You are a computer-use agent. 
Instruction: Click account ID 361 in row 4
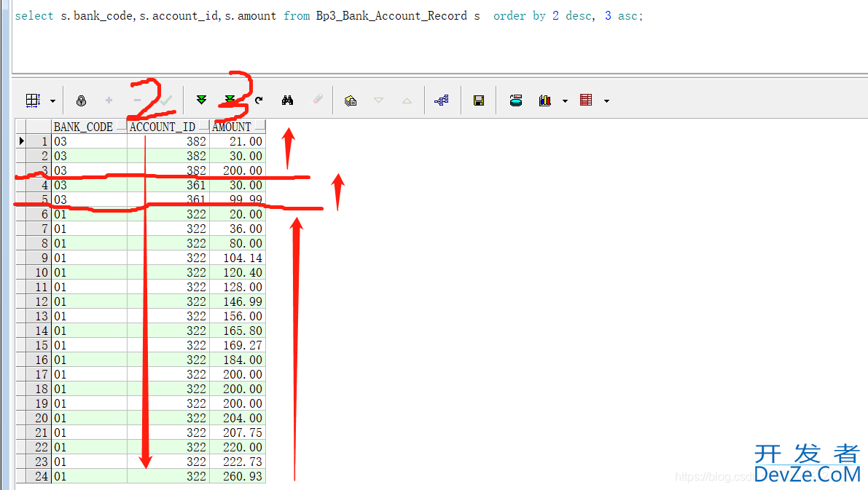[x=168, y=185]
